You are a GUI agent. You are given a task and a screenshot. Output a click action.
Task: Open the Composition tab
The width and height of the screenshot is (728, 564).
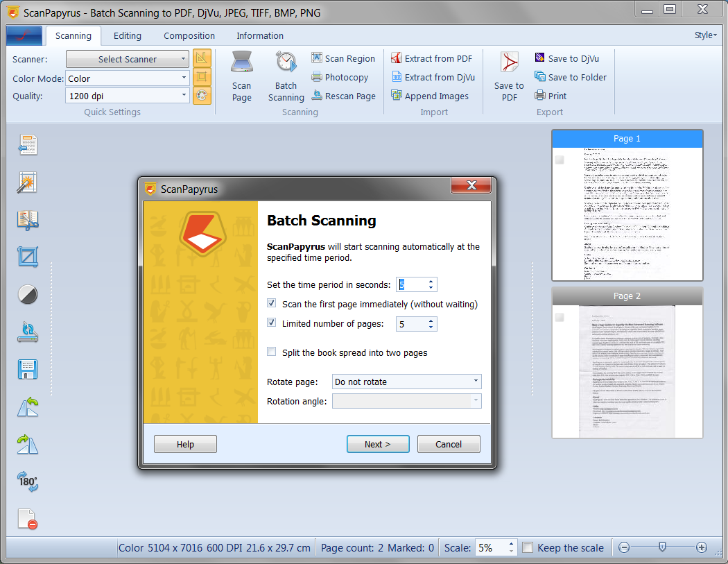tap(189, 36)
